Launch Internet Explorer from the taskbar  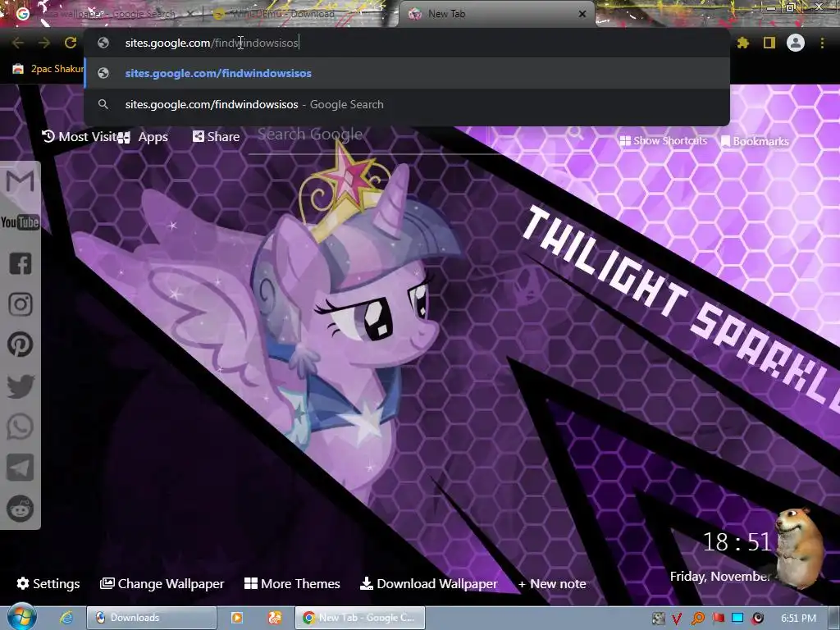(66, 618)
